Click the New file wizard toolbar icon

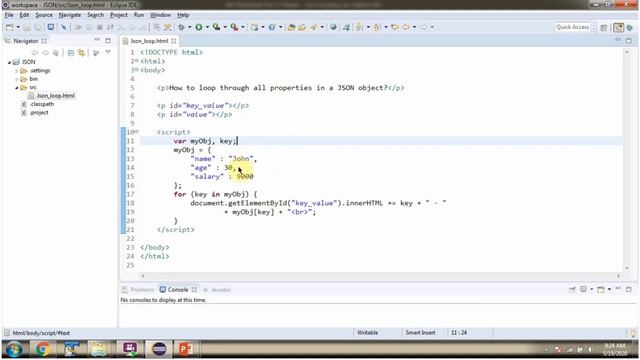tap(9, 27)
